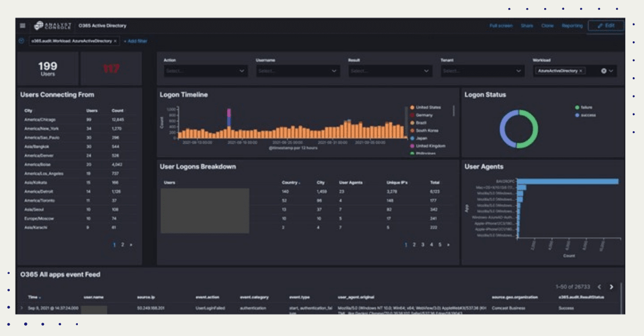Click the Asia/Bangkok city entry
The width and height of the screenshot is (644, 336).
point(37,147)
